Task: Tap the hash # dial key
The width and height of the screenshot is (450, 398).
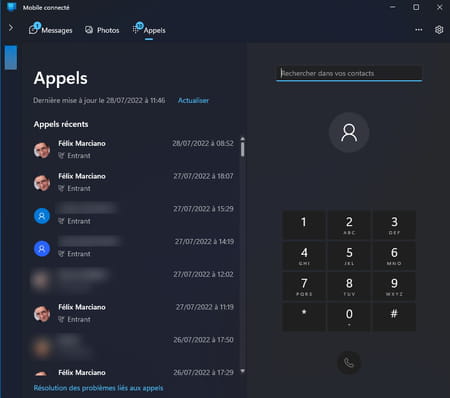Action: [x=394, y=317]
